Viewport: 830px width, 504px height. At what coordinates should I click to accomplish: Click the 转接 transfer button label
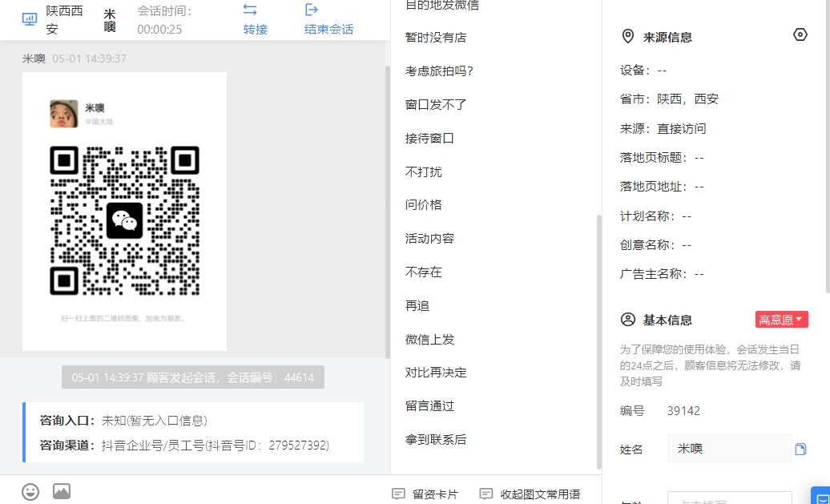click(255, 29)
